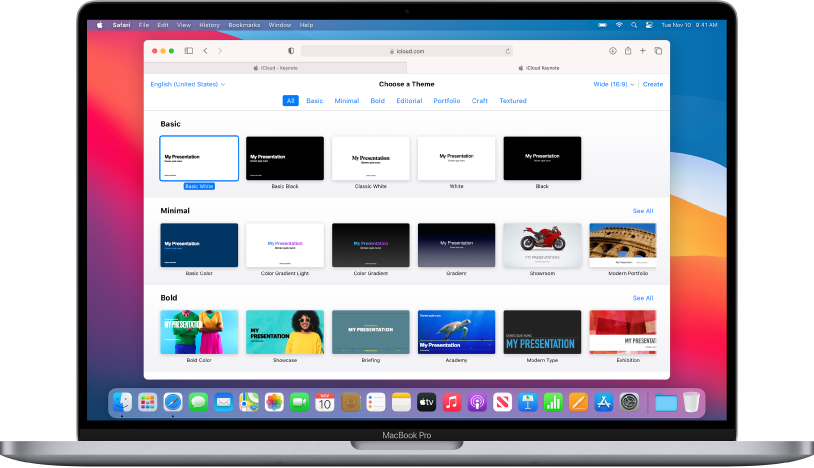Open the Apple TV app in Dock

426,402
